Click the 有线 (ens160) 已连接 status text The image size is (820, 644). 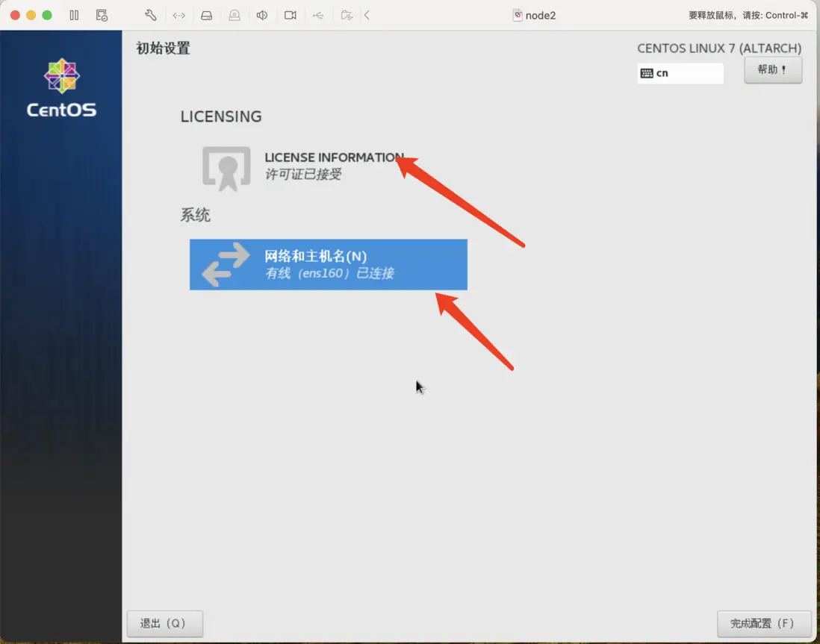[x=329, y=273]
